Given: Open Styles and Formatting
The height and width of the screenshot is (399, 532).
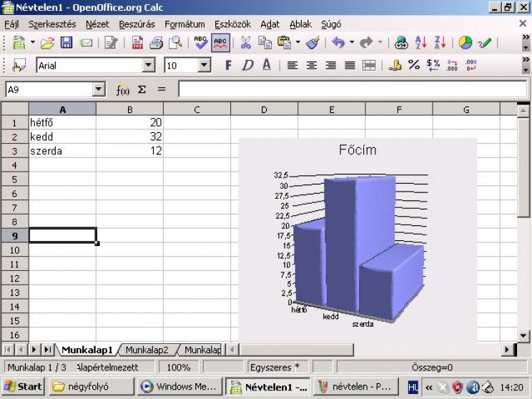Looking at the screenshot, I should (19, 65).
